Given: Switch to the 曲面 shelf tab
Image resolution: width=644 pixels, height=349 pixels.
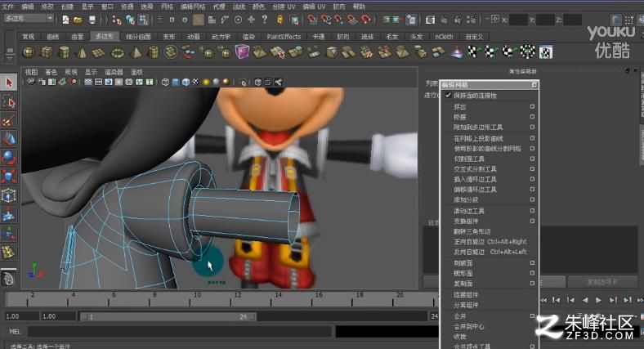Looking at the screenshot, I should [x=77, y=37].
